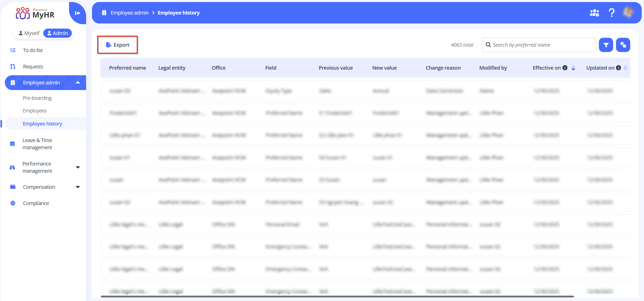Switch to Myself view

29,33
